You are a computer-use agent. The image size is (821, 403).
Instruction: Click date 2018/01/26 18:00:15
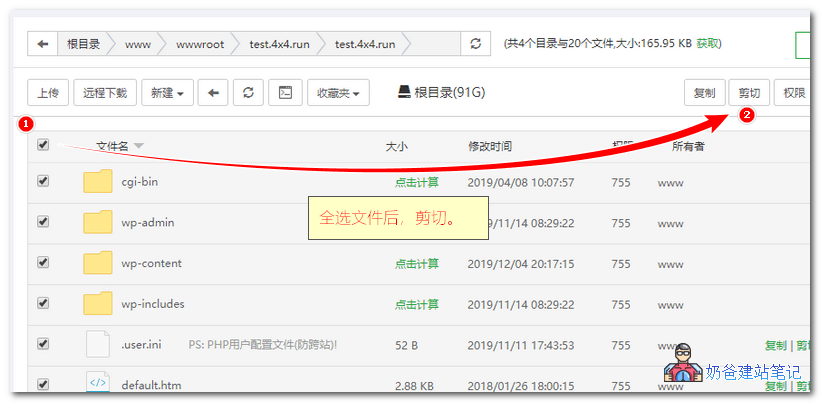click(520, 386)
